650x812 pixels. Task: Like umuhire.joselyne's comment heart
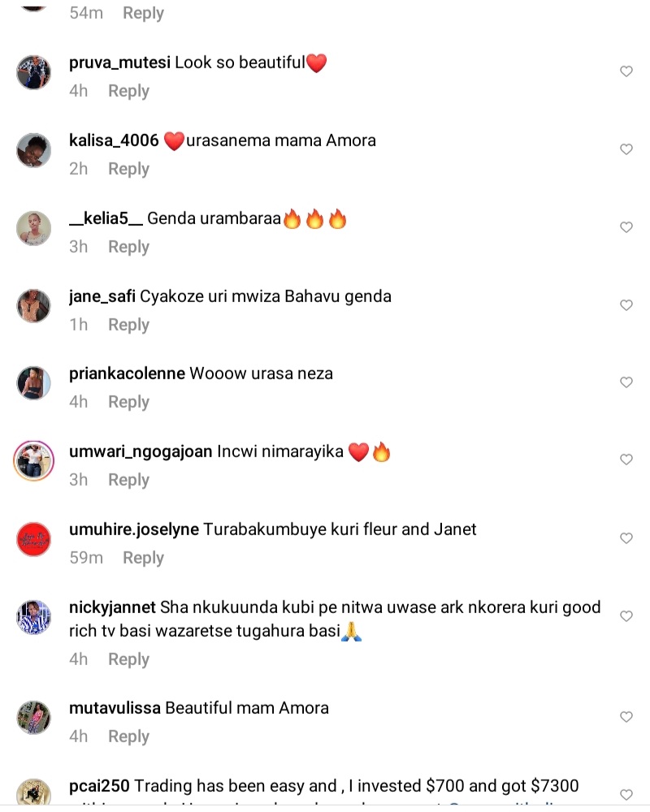(x=626, y=538)
